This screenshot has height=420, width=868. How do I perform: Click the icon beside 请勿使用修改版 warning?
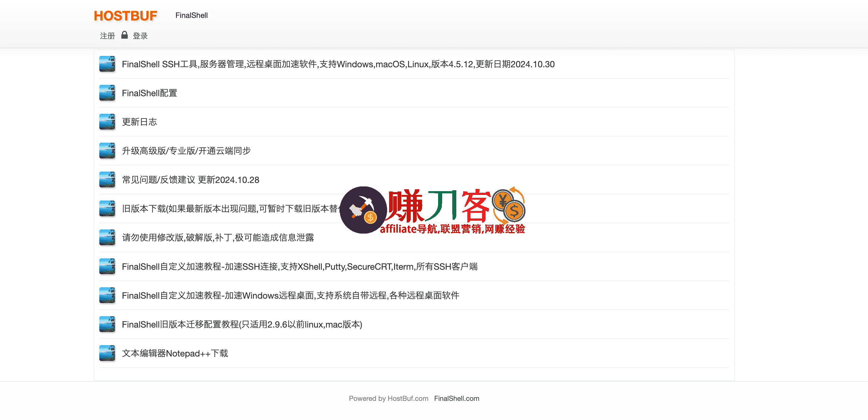point(107,238)
